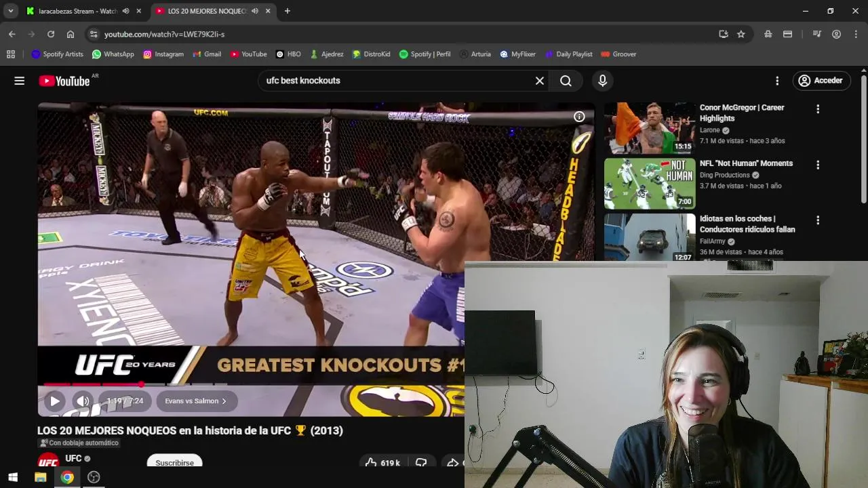
Task: Play the paused video
Action: click(54, 401)
